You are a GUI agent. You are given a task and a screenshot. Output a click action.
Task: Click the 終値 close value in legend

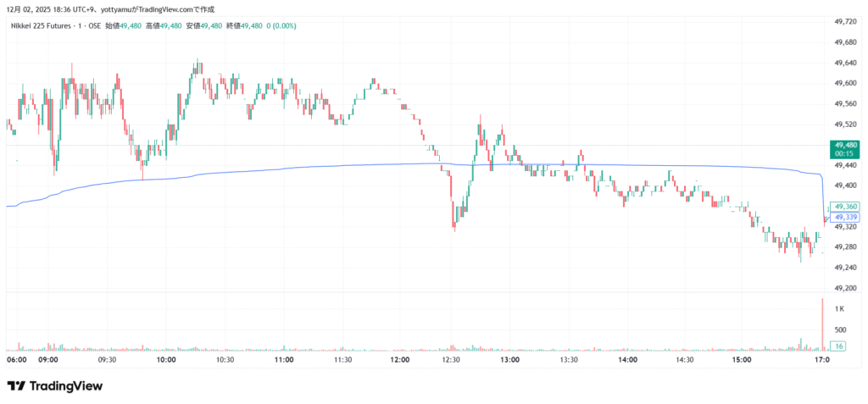[x=251, y=25]
